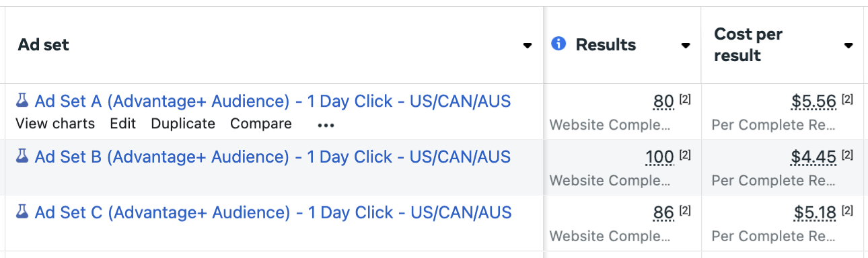Click the $4.45 cost per result value

(x=814, y=158)
